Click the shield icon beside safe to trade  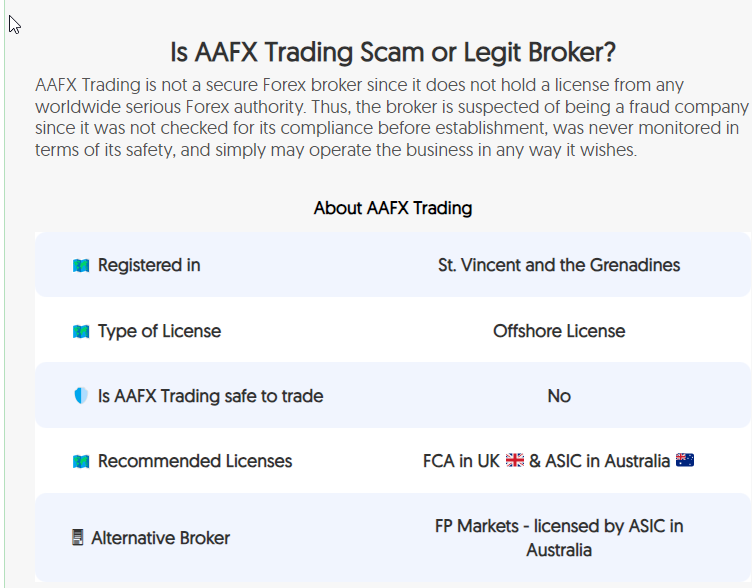tap(81, 396)
